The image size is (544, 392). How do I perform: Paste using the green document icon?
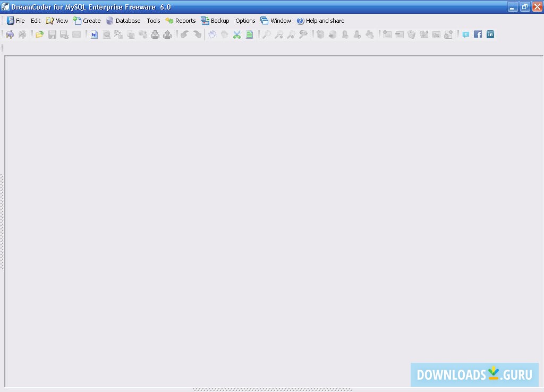click(x=249, y=34)
